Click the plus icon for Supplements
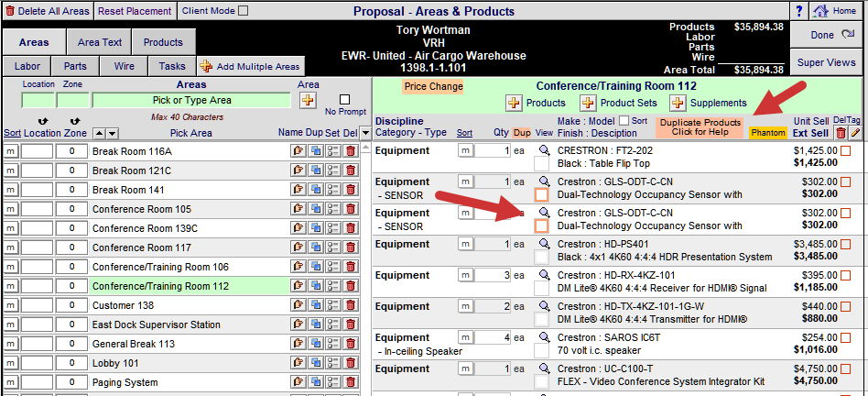868x396 pixels. click(x=677, y=103)
